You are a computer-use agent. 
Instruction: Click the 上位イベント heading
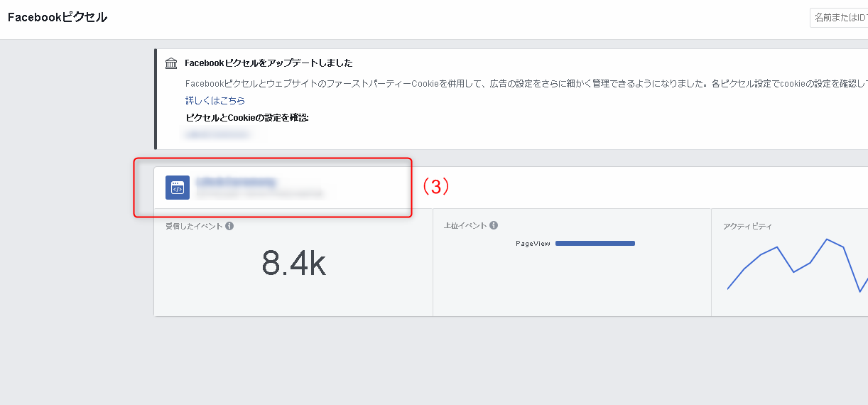pos(465,225)
